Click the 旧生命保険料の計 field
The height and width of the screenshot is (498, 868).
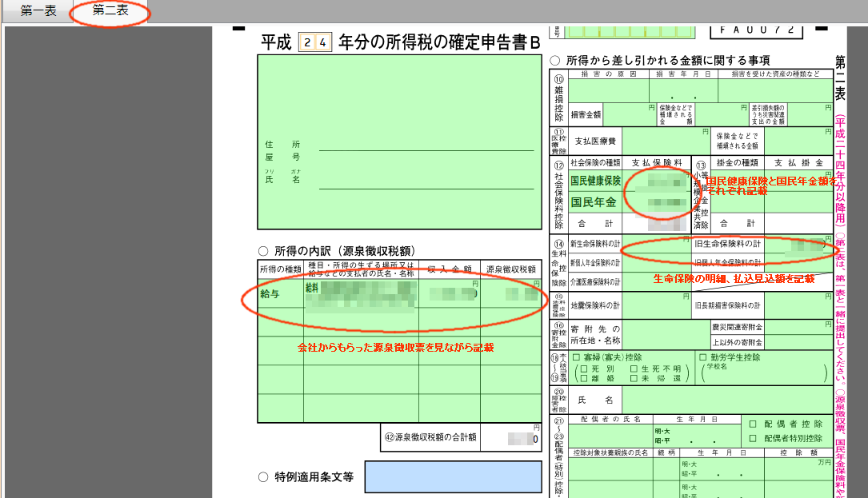pos(798,244)
